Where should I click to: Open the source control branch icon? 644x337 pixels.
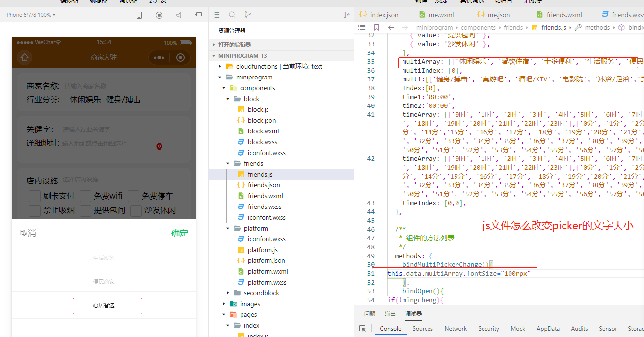[x=247, y=15]
